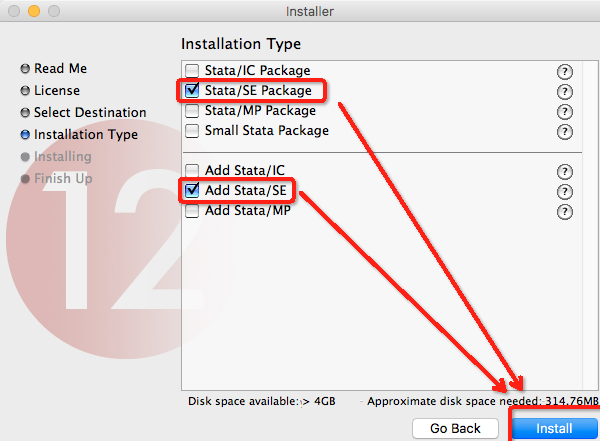Viewport: 600px width, 441px height.
Task: Open the Read Me step
Action: pyautogui.click(x=60, y=69)
